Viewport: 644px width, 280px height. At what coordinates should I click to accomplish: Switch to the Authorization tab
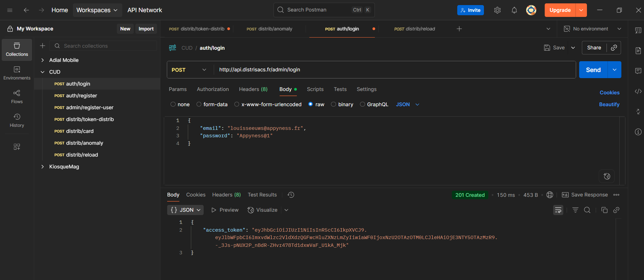(x=213, y=89)
